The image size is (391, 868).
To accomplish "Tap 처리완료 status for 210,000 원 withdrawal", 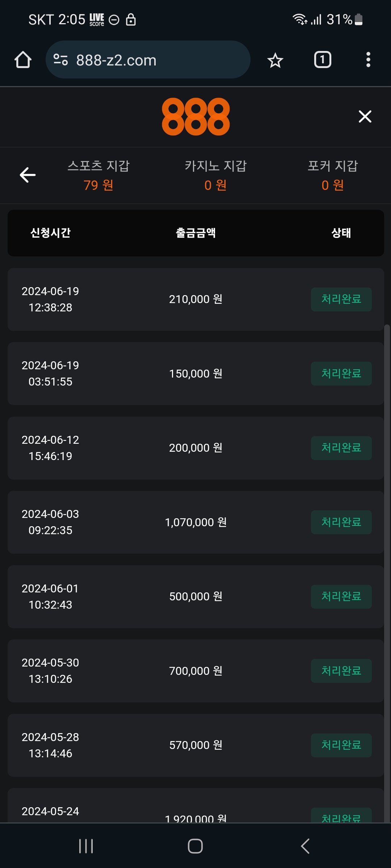I will tap(341, 299).
